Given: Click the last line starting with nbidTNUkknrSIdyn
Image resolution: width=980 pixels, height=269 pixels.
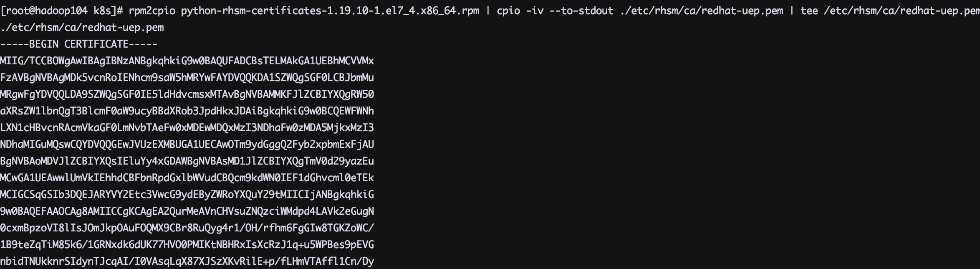Looking at the screenshot, I should pyautogui.click(x=187, y=261).
